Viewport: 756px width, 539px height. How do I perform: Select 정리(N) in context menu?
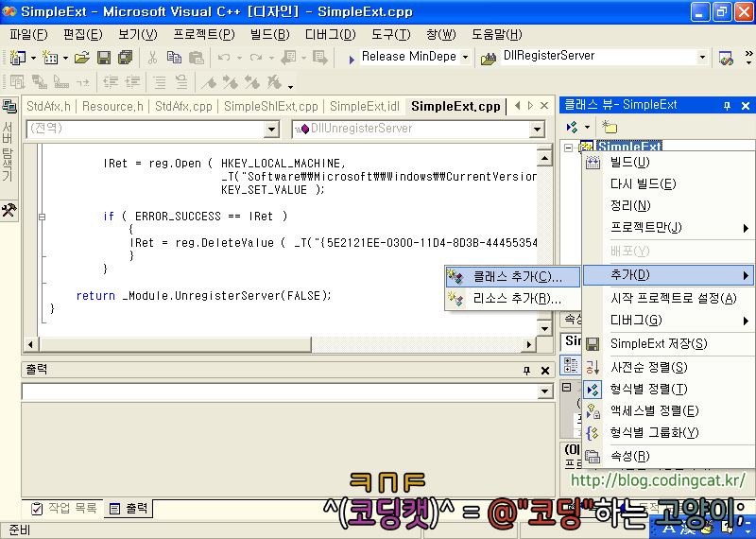(x=669, y=205)
